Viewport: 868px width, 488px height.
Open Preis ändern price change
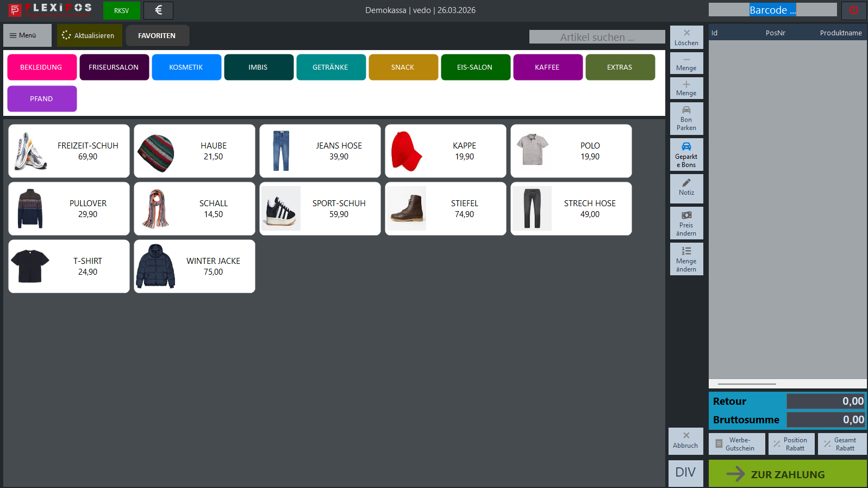tap(686, 223)
